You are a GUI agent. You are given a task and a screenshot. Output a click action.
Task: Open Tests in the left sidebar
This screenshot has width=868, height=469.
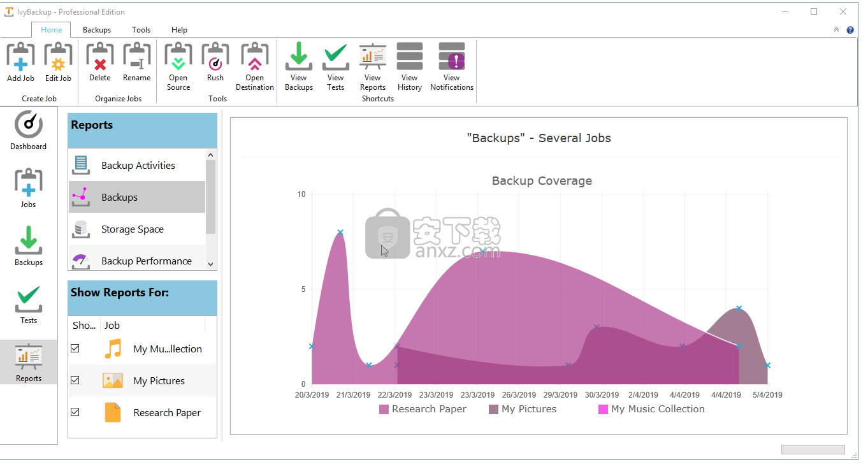(29, 305)
